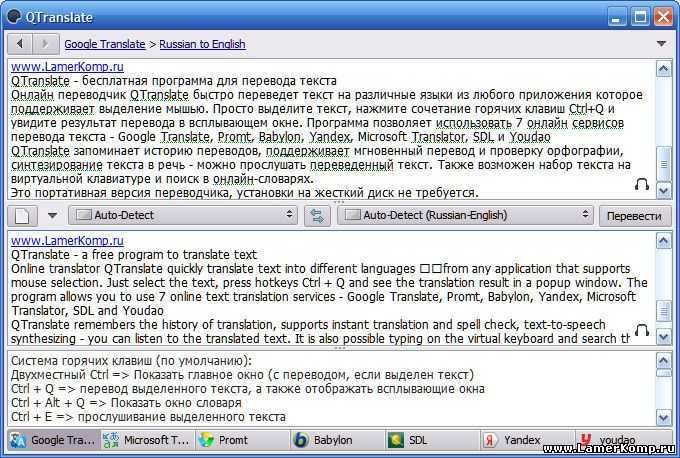This screenshot has width=680, height=458.
Task: Expand the options menu arrow at top right
Action: click(661, 44)
